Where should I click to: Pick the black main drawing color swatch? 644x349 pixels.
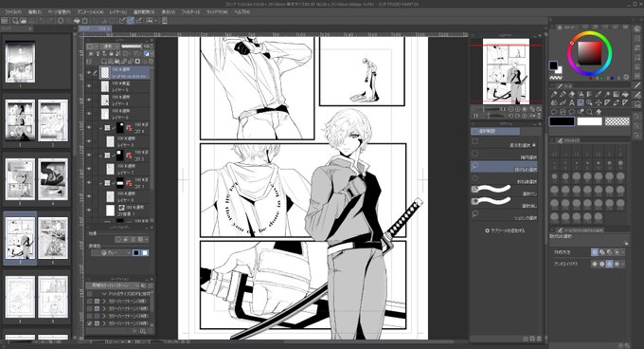[562, 121]
